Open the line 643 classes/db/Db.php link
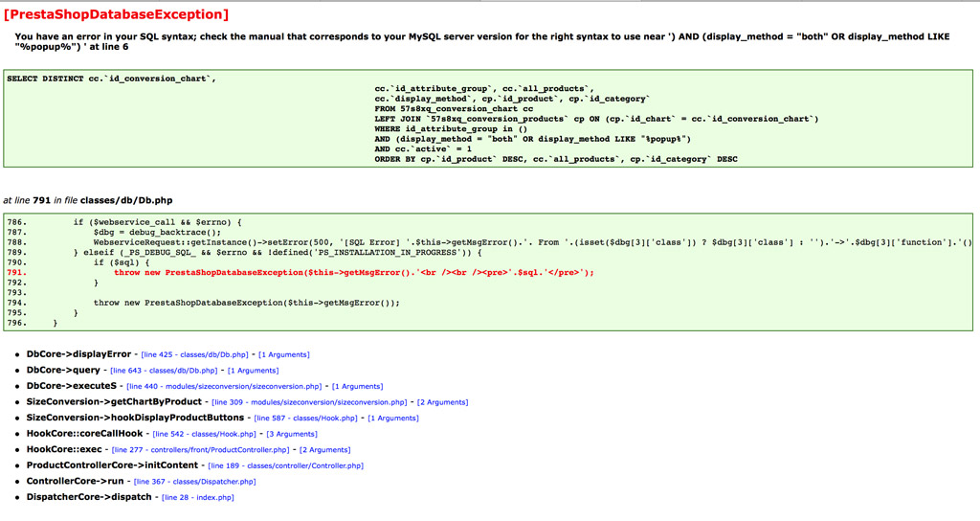This screenshot has height=521, width=980. tap(164, 371)
